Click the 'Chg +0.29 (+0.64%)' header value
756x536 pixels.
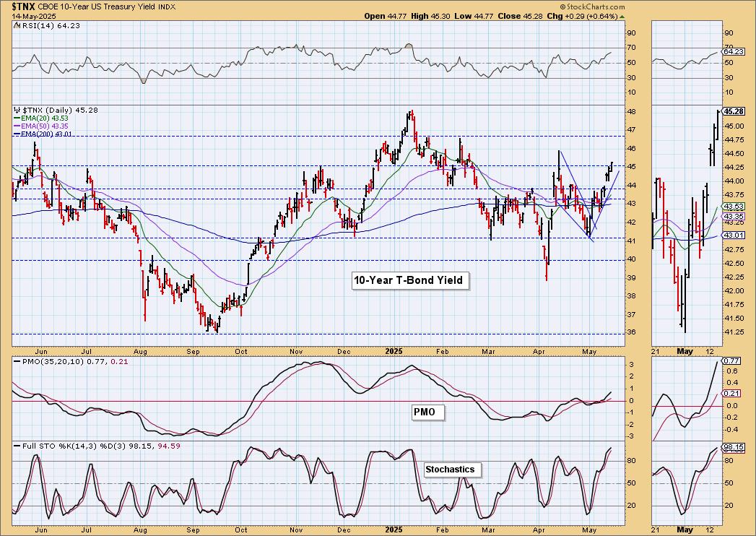tap(583, 16)
